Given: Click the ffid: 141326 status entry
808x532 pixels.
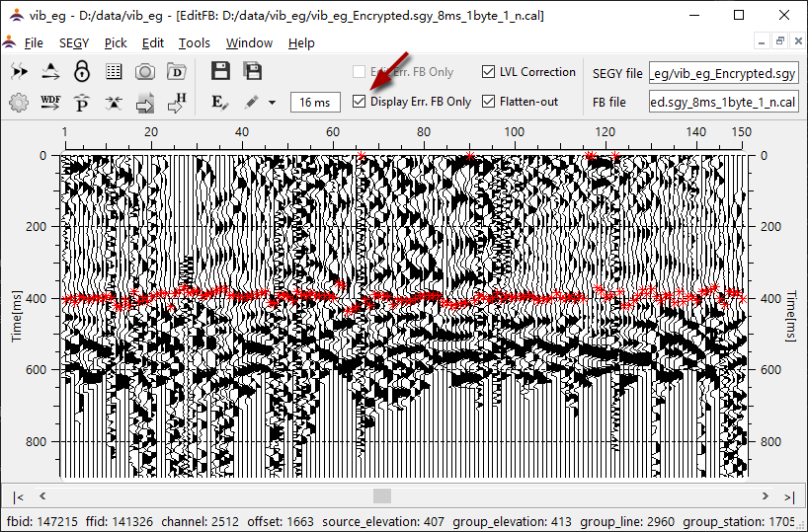Looking at the screenshot, I should point(120,522).
